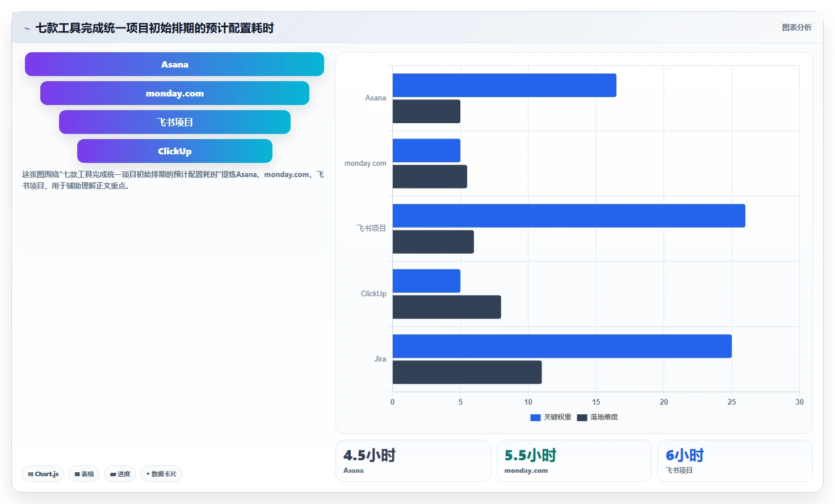Viewport: 835px width, 504px height.
Task: Click the x-axis tick label 15
Action: [x=596, y=402]
